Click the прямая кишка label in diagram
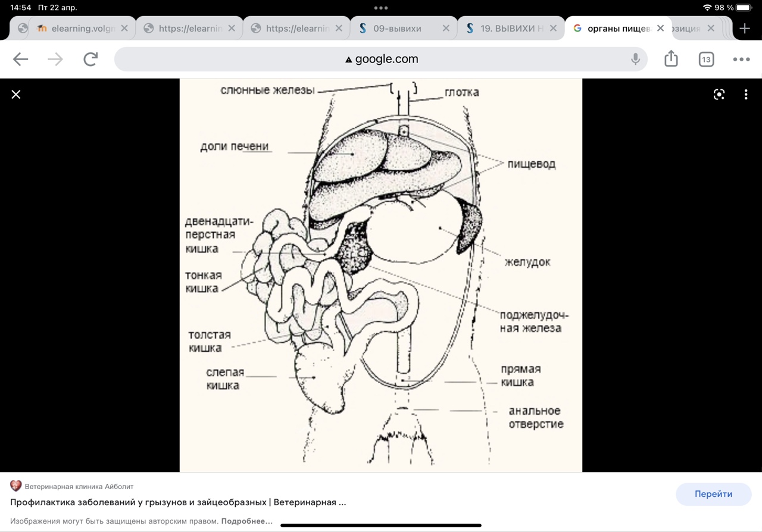The image size is (762, 532). click(520, 375)
